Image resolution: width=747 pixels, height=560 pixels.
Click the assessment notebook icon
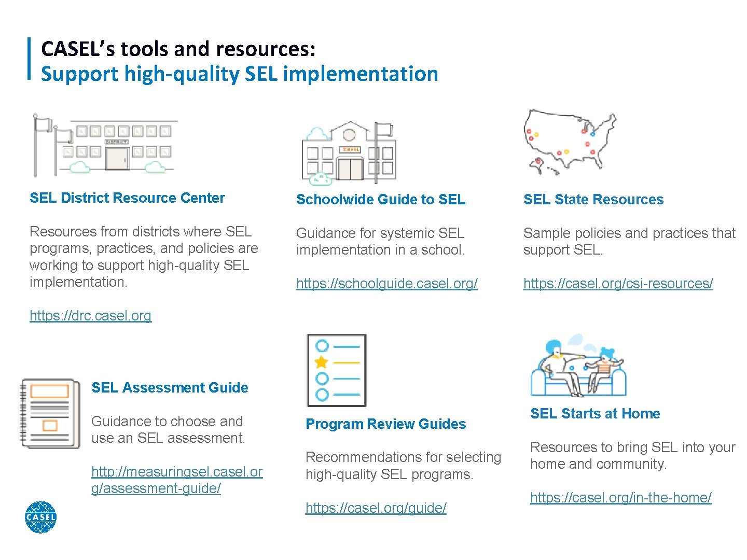(50, 413)
